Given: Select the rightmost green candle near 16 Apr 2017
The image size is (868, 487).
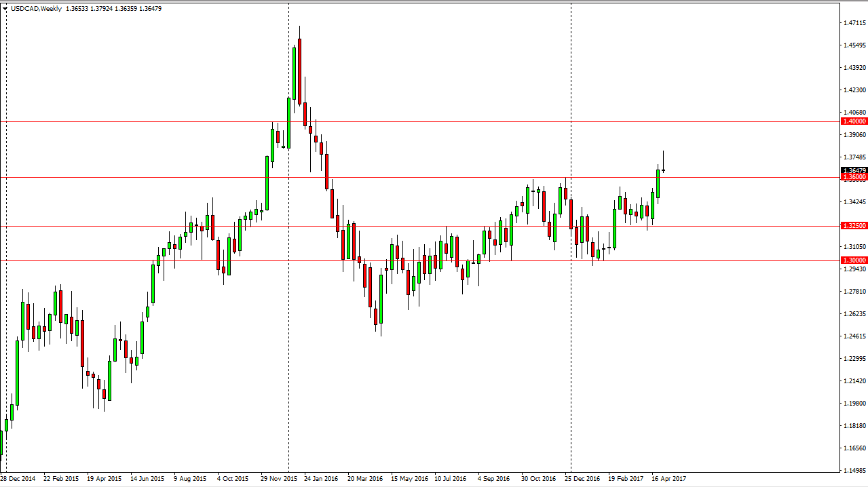Looking at the screenshot, I should click(657, 183).
